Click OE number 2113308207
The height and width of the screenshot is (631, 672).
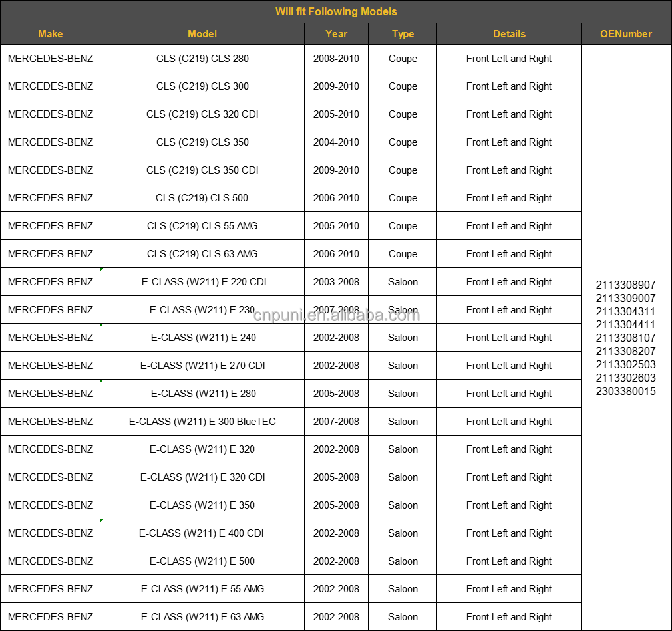click(x=625, y=351)
